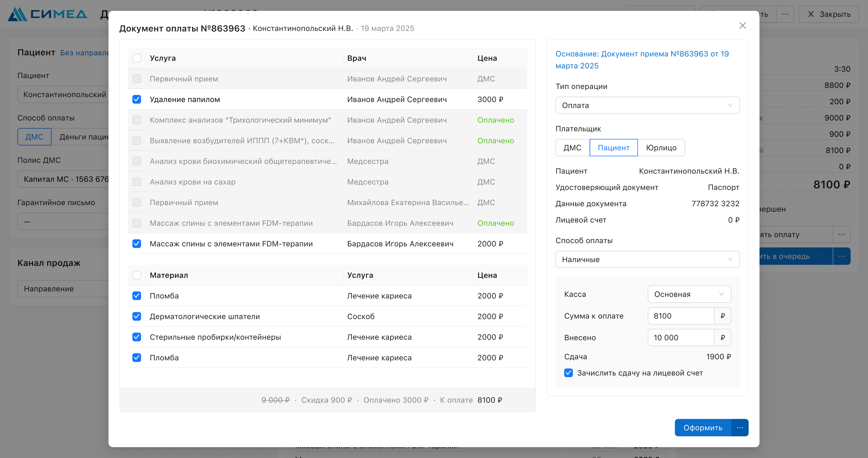Click Михайлова Екатерина doctor cell
868x458 pixels.
(x=408, y=202)
